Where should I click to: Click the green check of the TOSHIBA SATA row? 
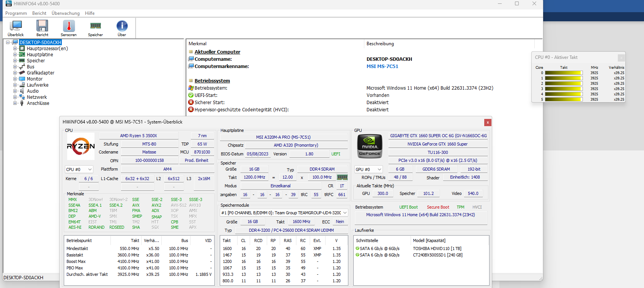tap(357, 248)
